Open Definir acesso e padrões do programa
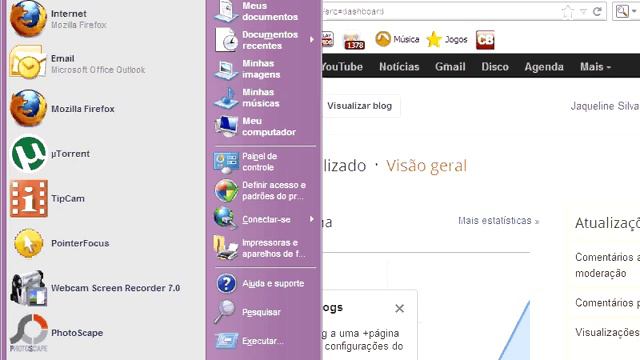Viewport: 640px width, 360px height. [x=264, y=191]
